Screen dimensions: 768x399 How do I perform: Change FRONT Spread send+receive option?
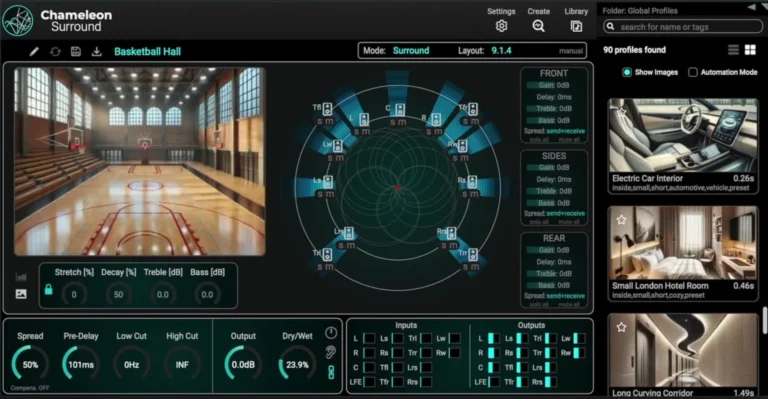click(565, 131)
